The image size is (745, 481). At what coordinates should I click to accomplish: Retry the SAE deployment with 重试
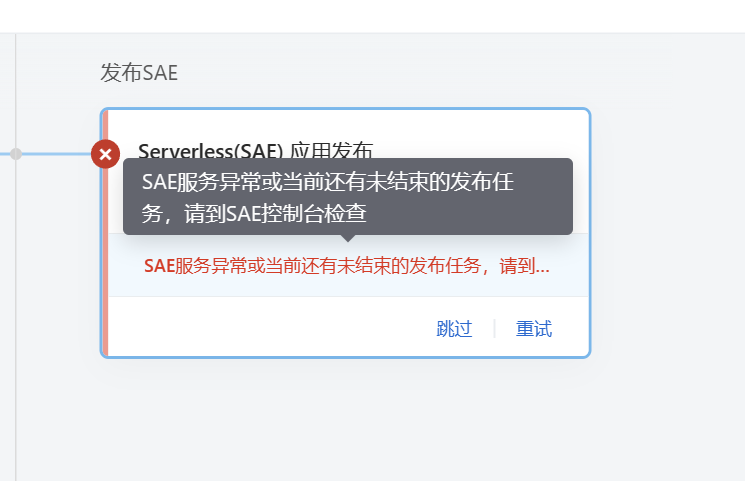coord(534,328)
